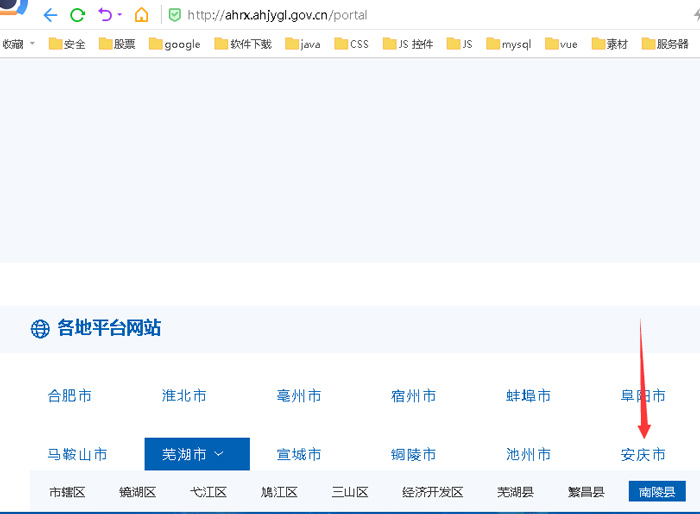Select the 经济开发区 district
Viewport: 700px width, 514px height.
click(x=433, y=492)
